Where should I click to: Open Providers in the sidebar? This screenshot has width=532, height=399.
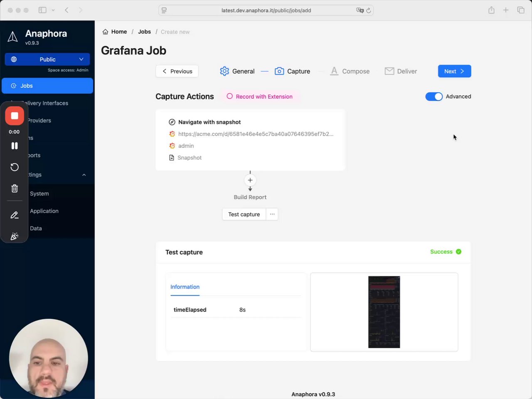[x=47, y=121]
